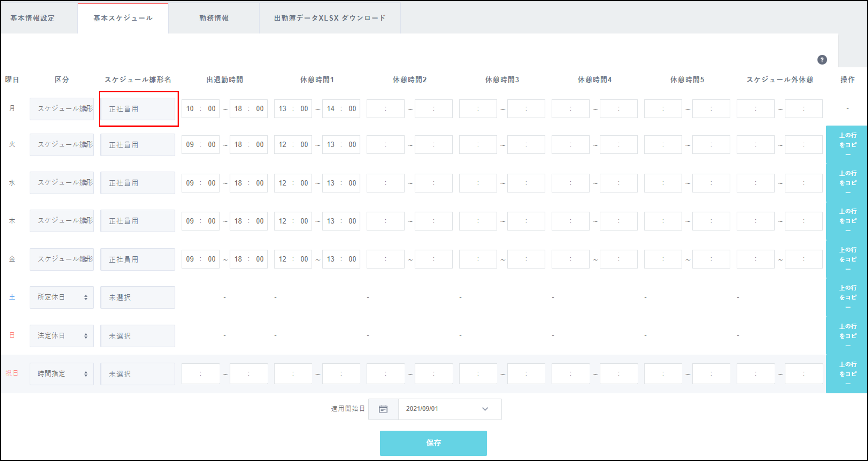This screenshot has width=868, height=461.
Task: Open 出勤簿データXLSX ダウンロード tab
Action: 330,18
